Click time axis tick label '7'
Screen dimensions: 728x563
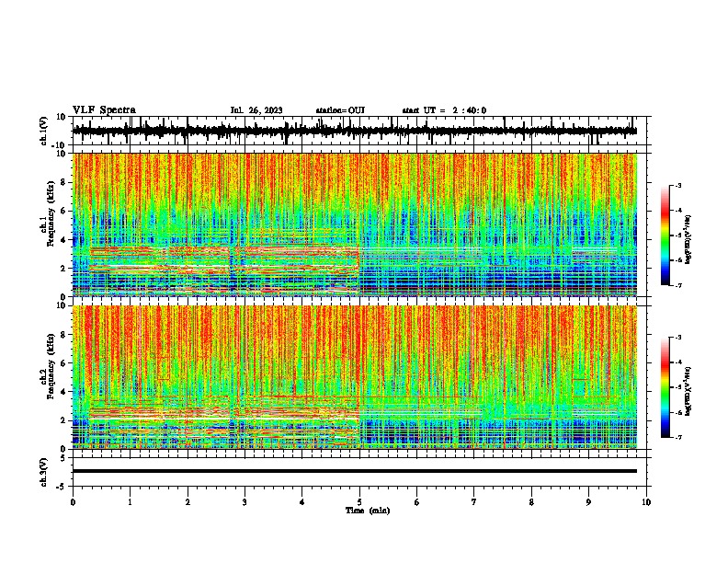pyautogui.click(x=474, y=502)
